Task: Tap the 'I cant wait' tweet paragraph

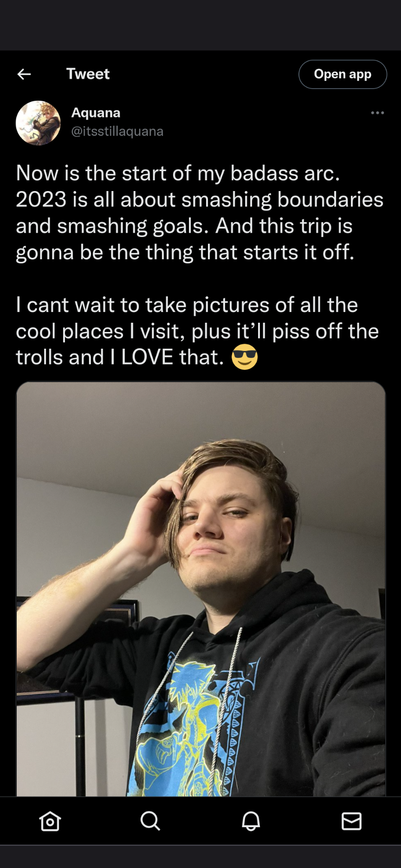Action: click(x=197, y=331)
